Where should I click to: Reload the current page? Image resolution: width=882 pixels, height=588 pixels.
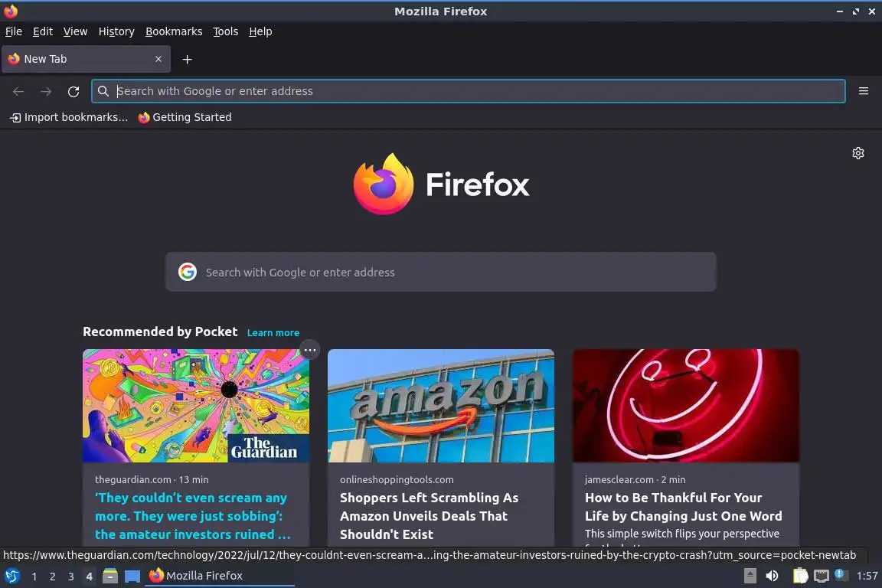pos(73,91)
